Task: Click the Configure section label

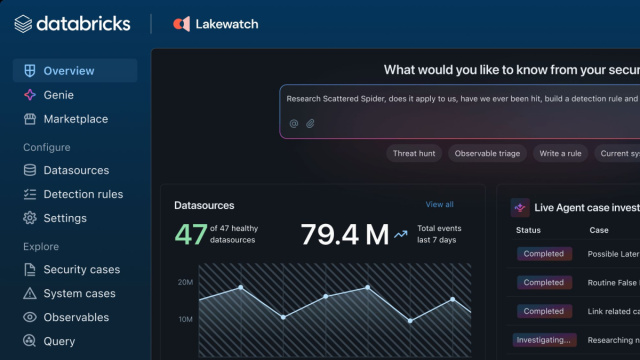Action: 47,147
